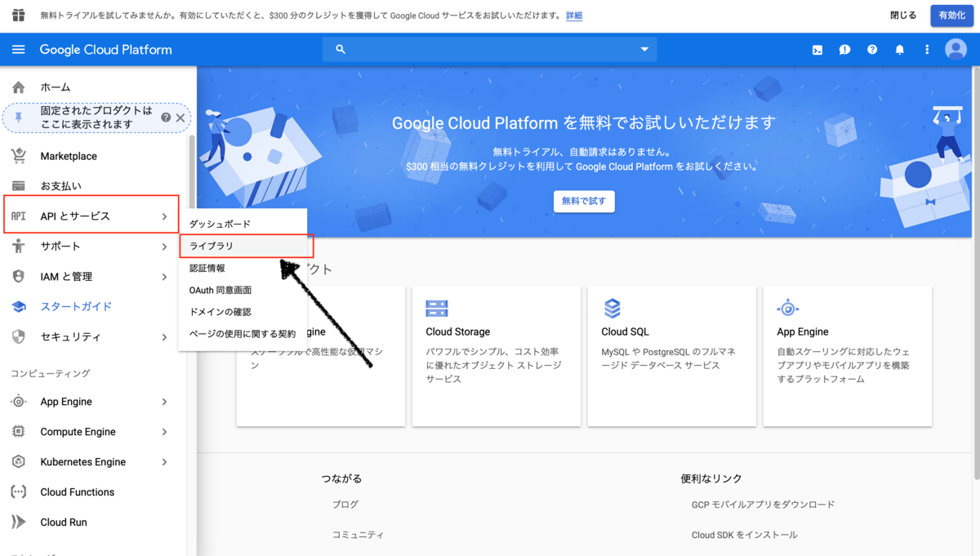Image resolution: width=980 pixels, height=556 pixels.
Task: Click the billing card icon
Action: (18, 186)
